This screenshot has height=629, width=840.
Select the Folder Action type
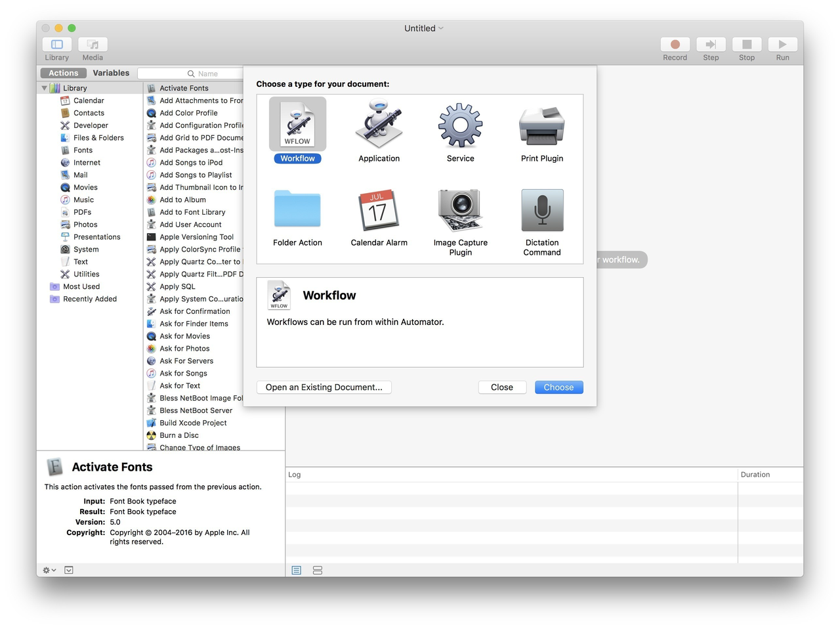pos(297,217)
